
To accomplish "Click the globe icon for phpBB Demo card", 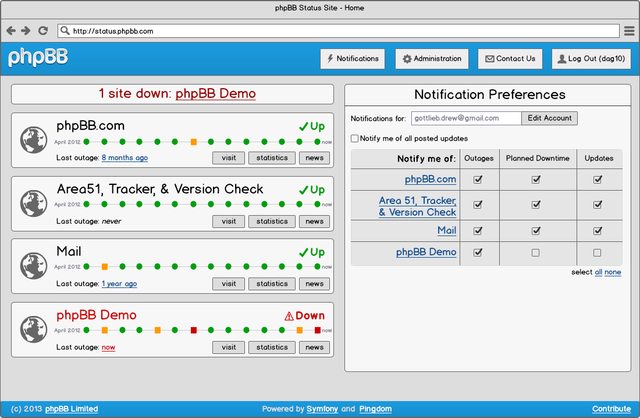I will pos(33,329).
